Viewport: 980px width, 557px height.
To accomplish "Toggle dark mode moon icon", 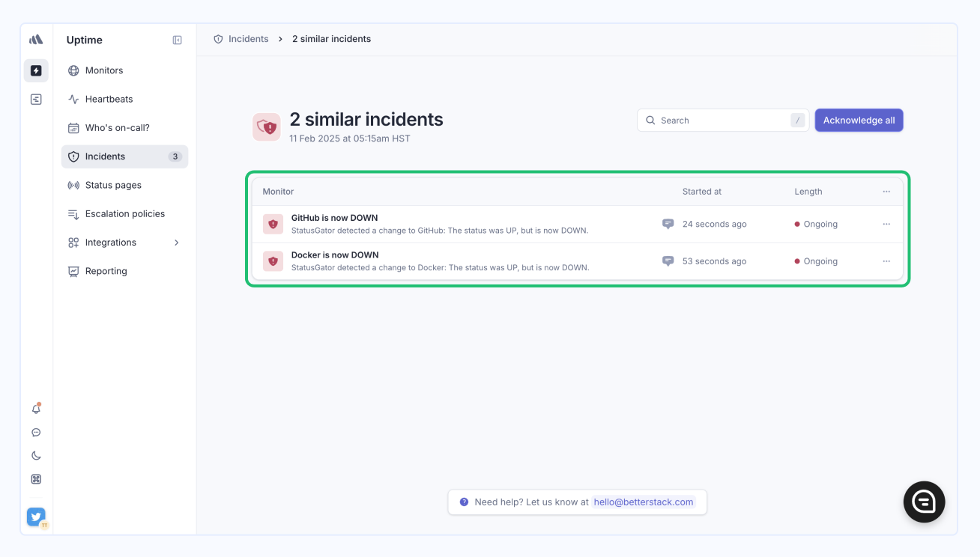I will (x=36, y=456).
